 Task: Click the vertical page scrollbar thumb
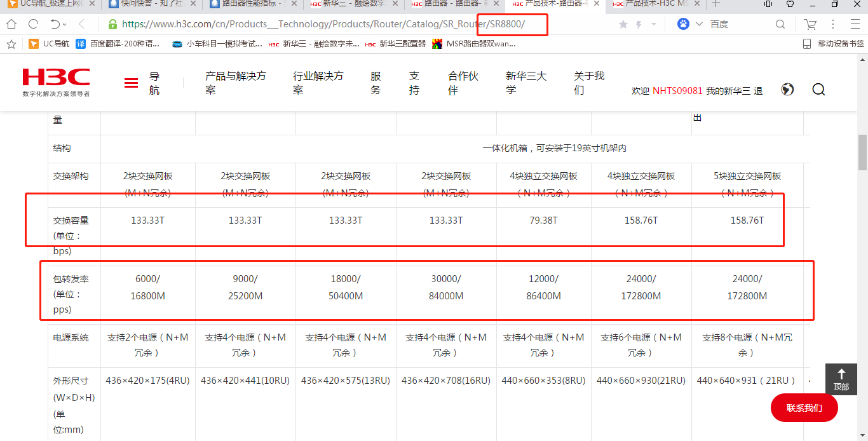[862, 153]
